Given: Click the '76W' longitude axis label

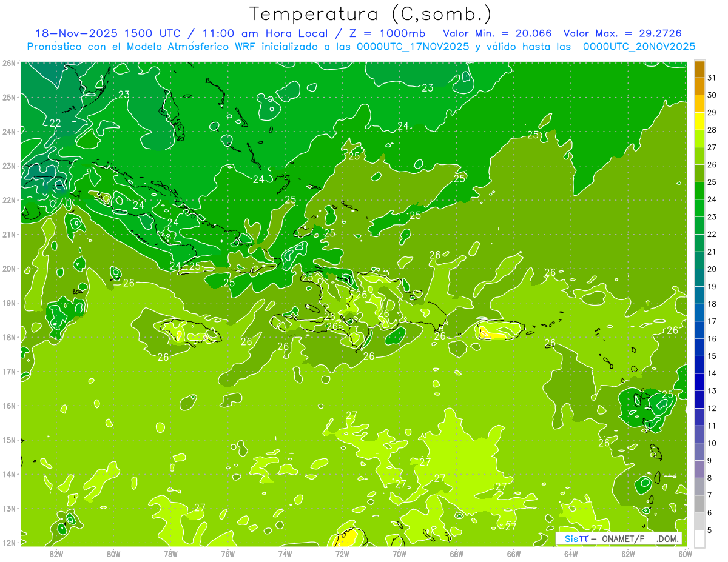Looking at the screenshot, I should tap(227, 554).
